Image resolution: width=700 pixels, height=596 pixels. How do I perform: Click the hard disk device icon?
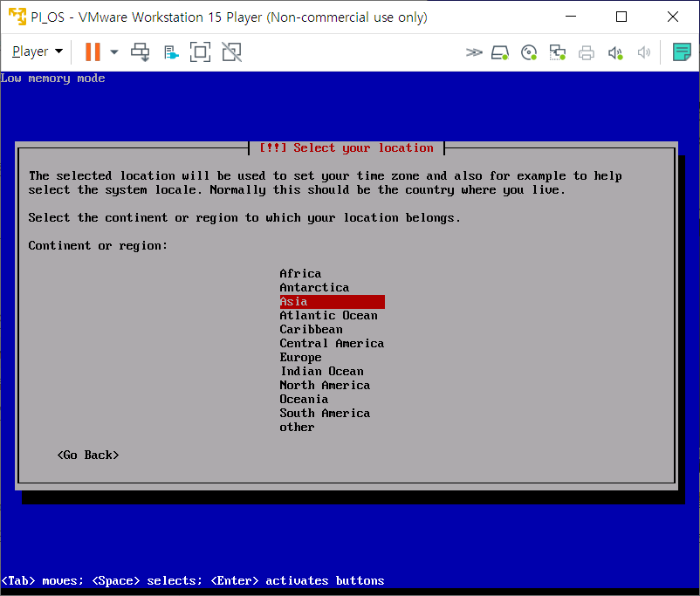pos(500,52)
